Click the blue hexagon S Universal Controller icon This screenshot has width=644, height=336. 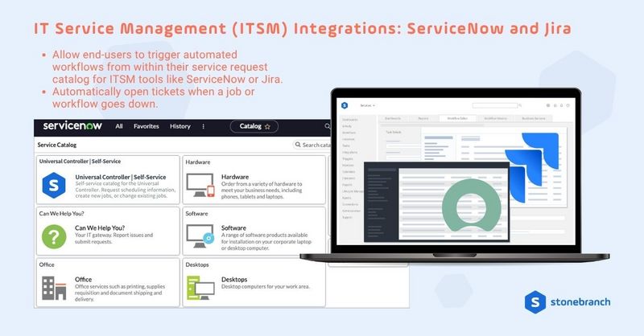tap(54, 186)
